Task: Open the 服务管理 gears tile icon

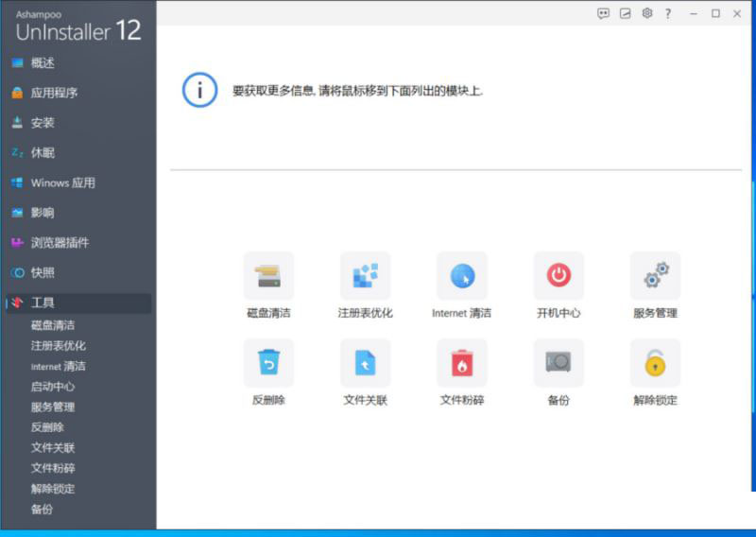Action: coord(655,275)
